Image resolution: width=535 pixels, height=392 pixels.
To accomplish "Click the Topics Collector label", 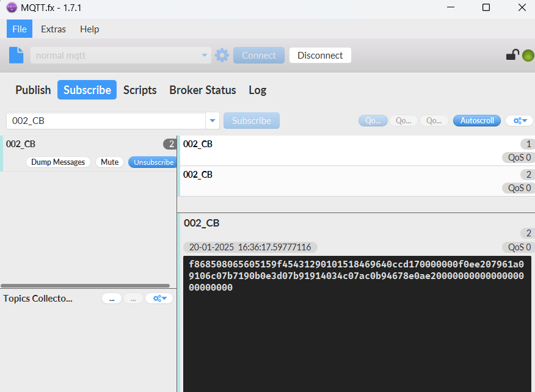I will click(38, 299).
